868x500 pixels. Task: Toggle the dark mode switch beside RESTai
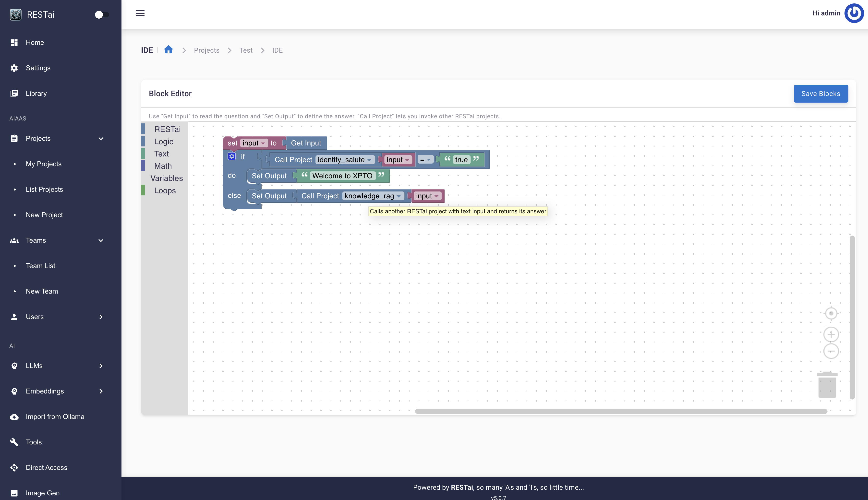tap(102, 15)
